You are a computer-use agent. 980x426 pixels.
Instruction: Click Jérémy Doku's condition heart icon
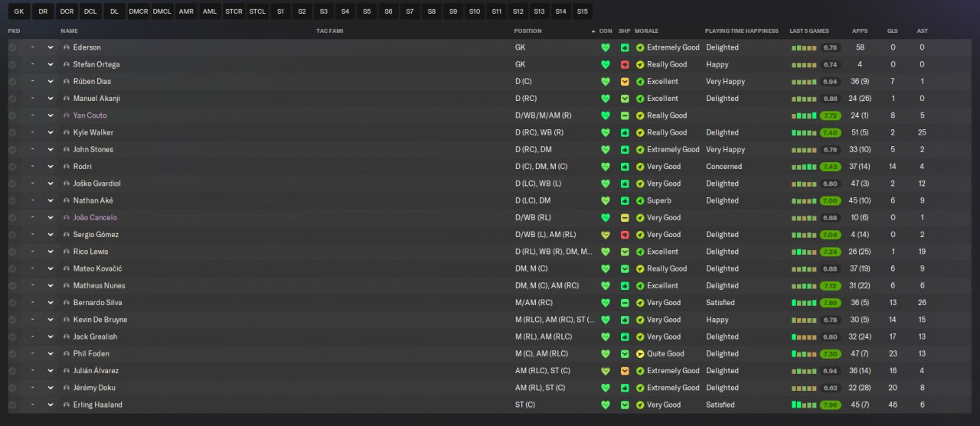(606, 388)
